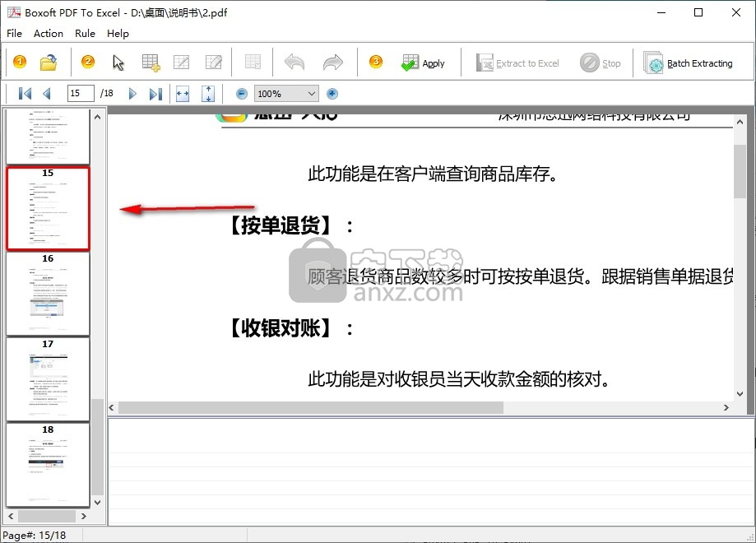The width and height of the screenshot is (756, 543).
Task: Fit page to width
Action: pyautogui.click(x=183, y=94)
